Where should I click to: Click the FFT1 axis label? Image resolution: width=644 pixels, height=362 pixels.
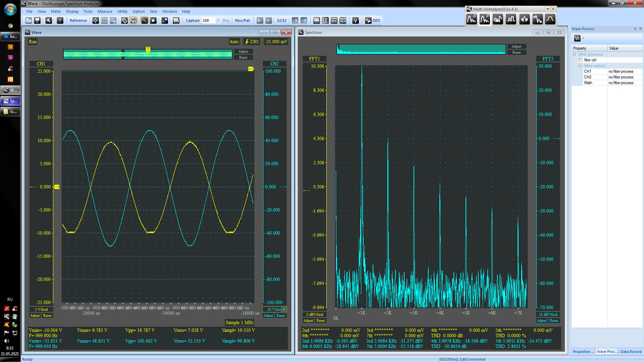coord(314,59)
